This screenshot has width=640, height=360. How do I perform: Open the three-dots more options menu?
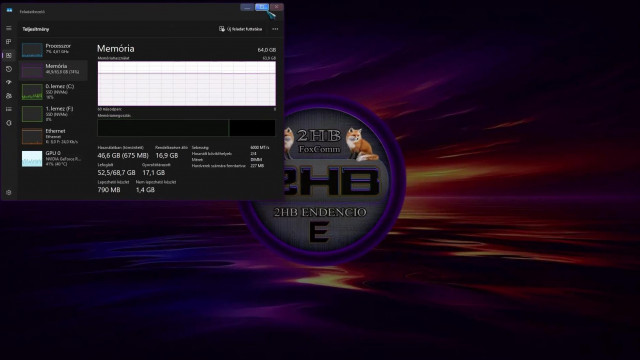point(275,29)
